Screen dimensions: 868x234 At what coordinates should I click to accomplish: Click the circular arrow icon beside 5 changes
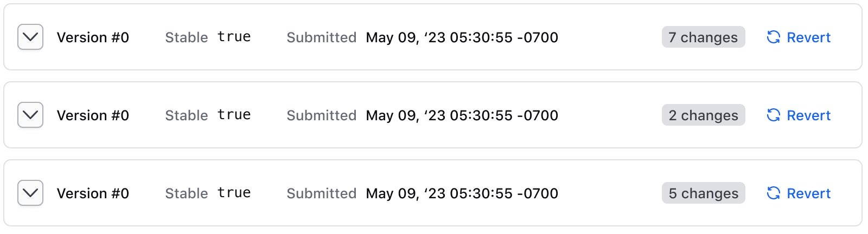[773, 193]
